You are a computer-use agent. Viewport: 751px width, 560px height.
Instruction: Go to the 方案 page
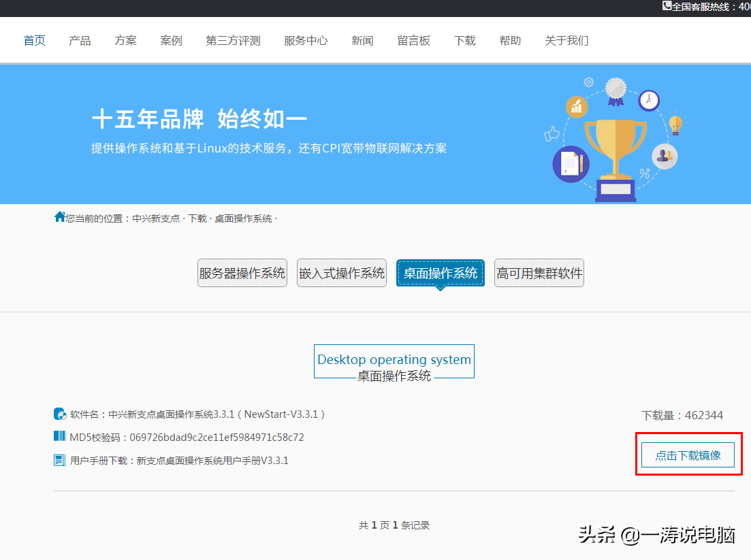pyautogui.click(x=125, y=41)
